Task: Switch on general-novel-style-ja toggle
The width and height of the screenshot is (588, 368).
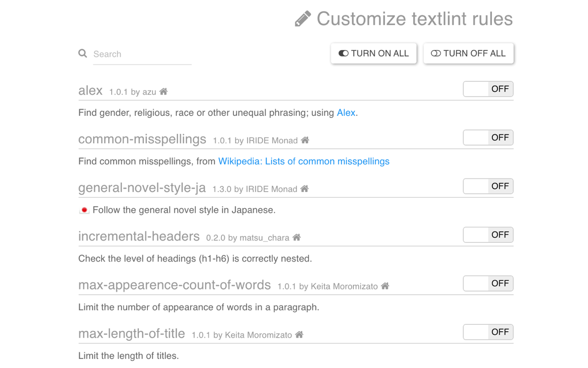Action: click(x=488, y=186)
